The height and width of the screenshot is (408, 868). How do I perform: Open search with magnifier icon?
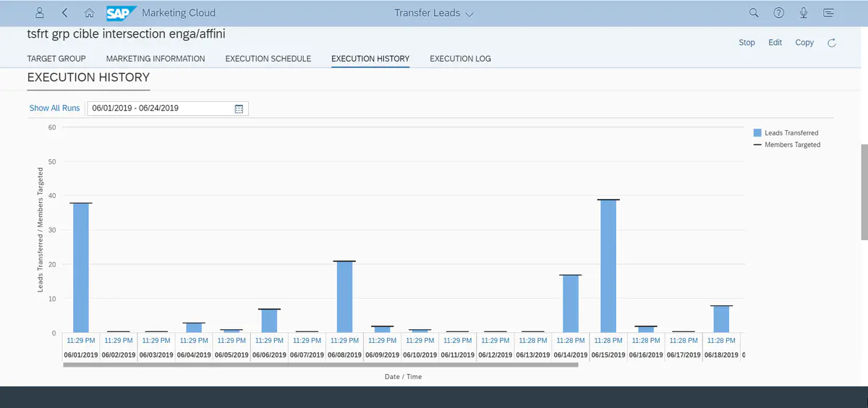(754, 13)
